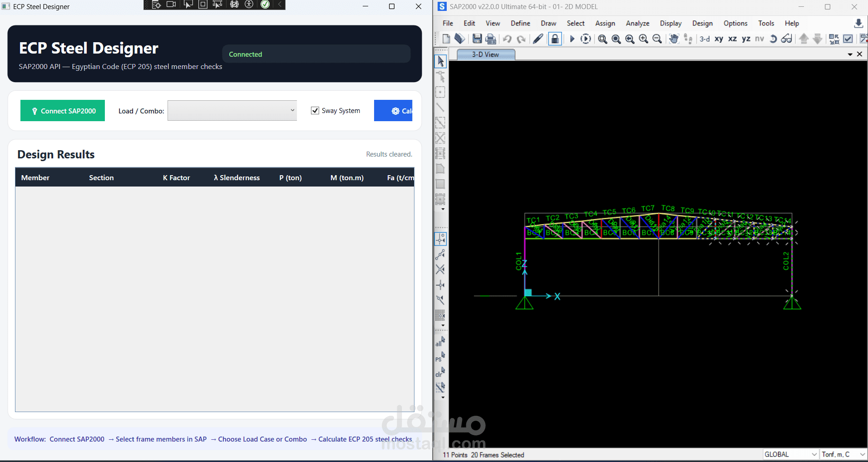Click the Perspective Toggle glasses icon

[787, 39]
